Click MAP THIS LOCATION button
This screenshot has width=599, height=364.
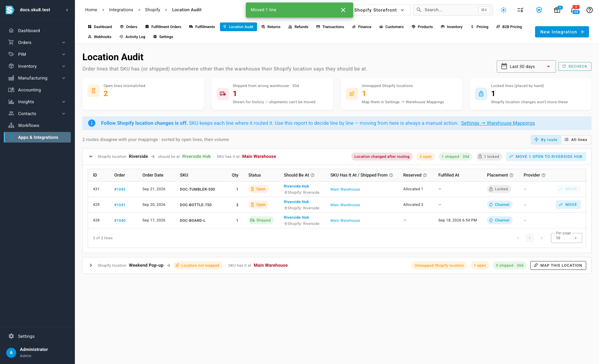click(558, 265)
